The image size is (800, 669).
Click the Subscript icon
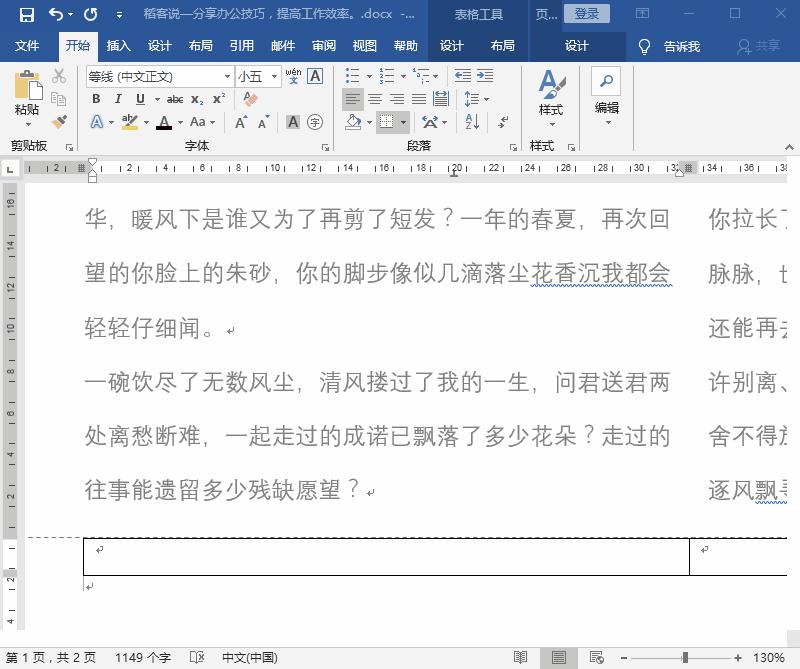[197, 98]
